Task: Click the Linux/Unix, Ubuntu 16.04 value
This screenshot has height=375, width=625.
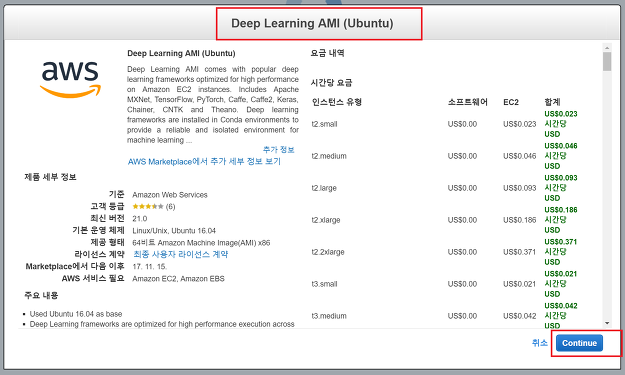Action: click(x=174, y=230)
